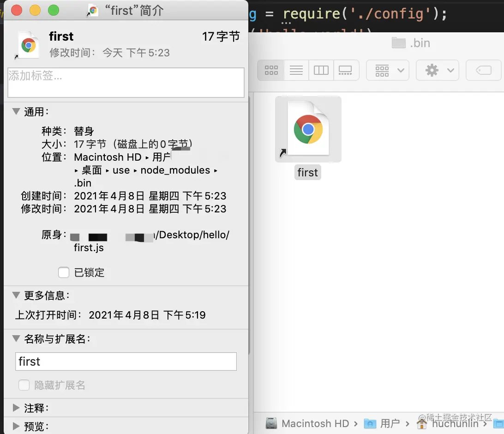Click require('./config') code in editor behind
The image size is (504, 434).
365,14
